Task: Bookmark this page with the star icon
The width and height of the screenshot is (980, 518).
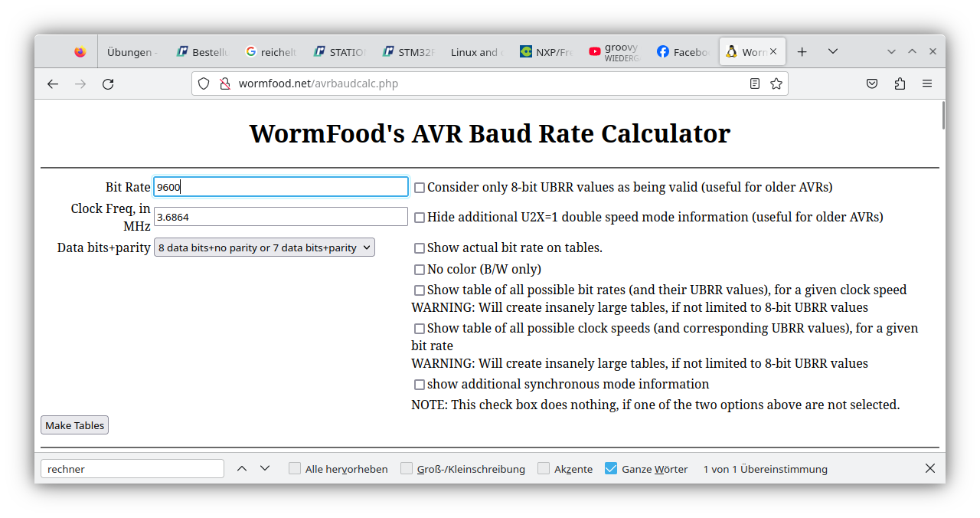Action: tap(776, 84)
